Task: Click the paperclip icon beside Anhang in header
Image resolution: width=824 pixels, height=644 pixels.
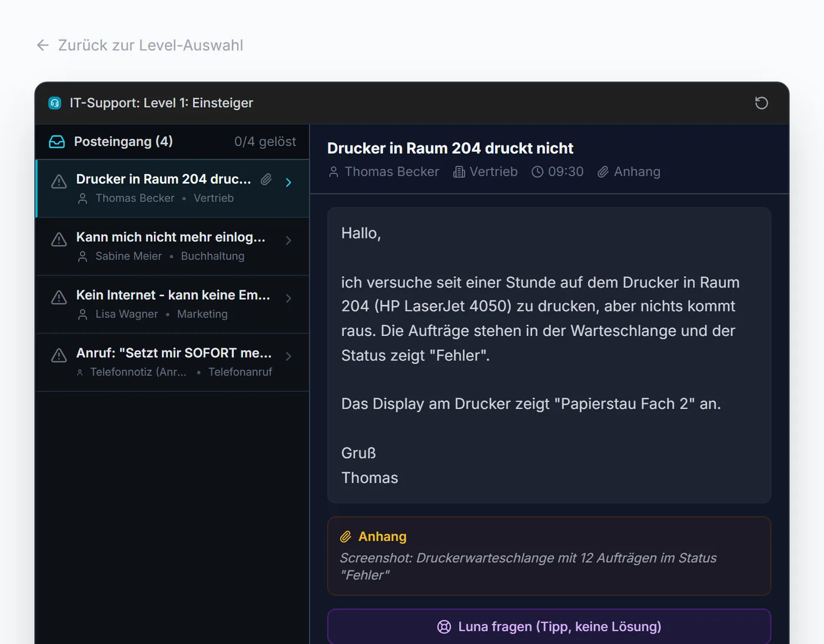Action: pyautogui.click(x=603, y=172)
